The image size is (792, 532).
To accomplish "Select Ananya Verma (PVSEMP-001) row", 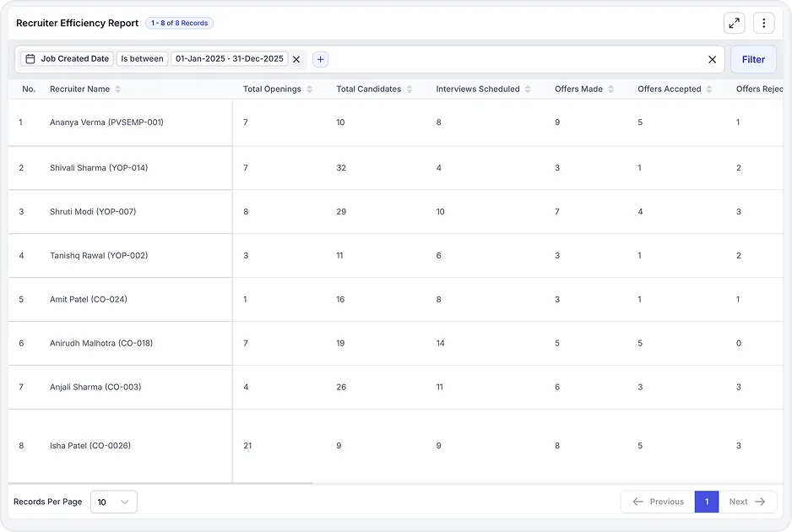I will click(x=395, y=122).
